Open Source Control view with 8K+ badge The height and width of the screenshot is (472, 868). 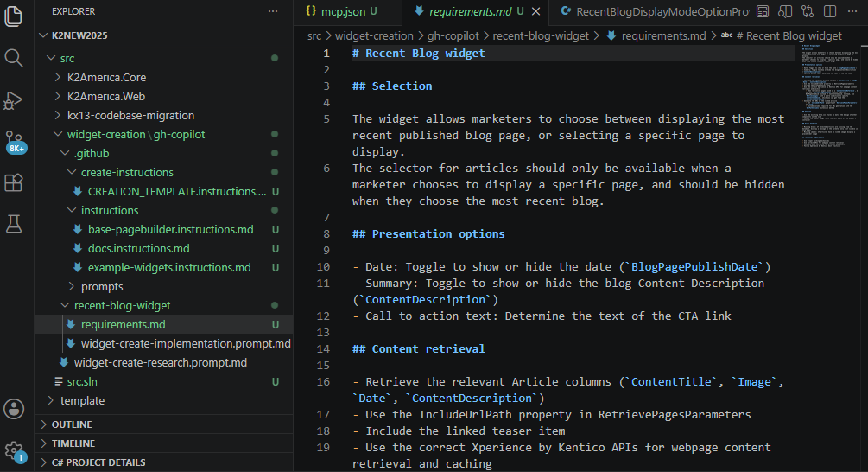click(15, 142)
